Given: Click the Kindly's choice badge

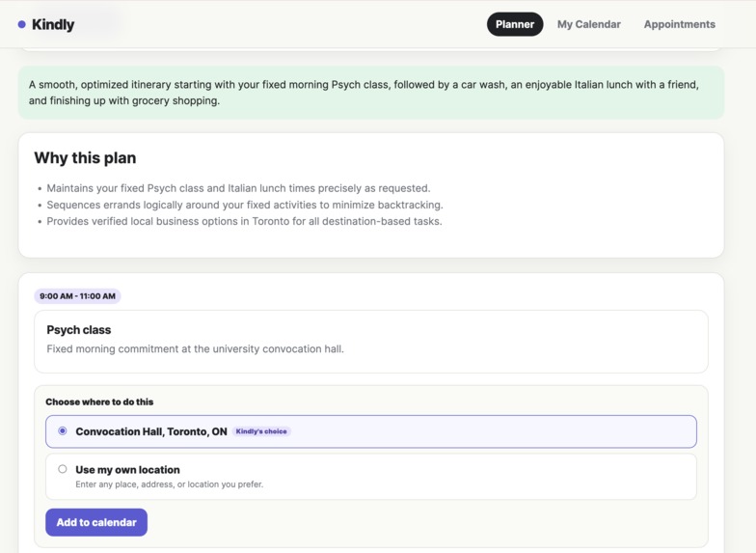Looking at the screenshot, I should [261, 431].
